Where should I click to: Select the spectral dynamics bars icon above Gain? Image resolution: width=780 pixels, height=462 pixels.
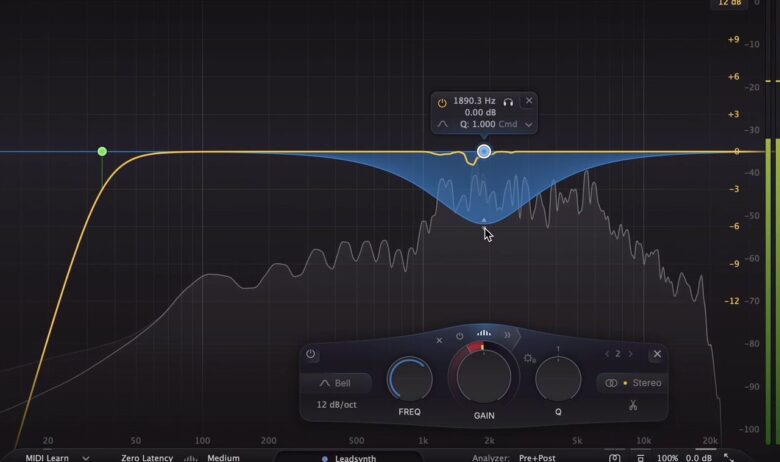tap(484, 334)
